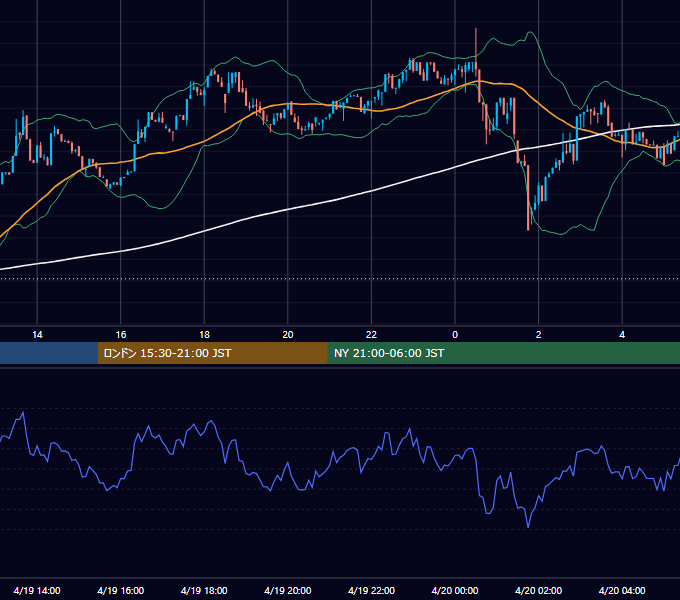Click the hour label 14 on price chart axis

pos(37,335)
